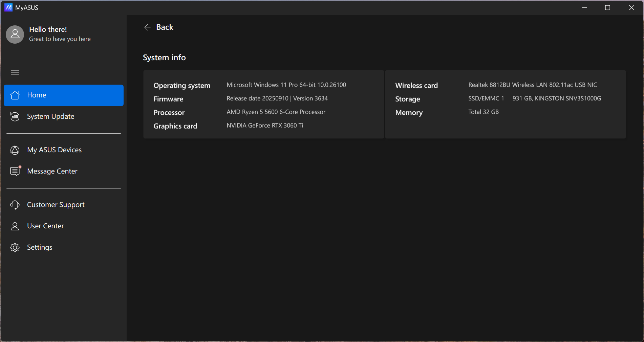This screenshot has height=342, width=644.
Task: Click the Settings gear icon
Action: point(15,247)
